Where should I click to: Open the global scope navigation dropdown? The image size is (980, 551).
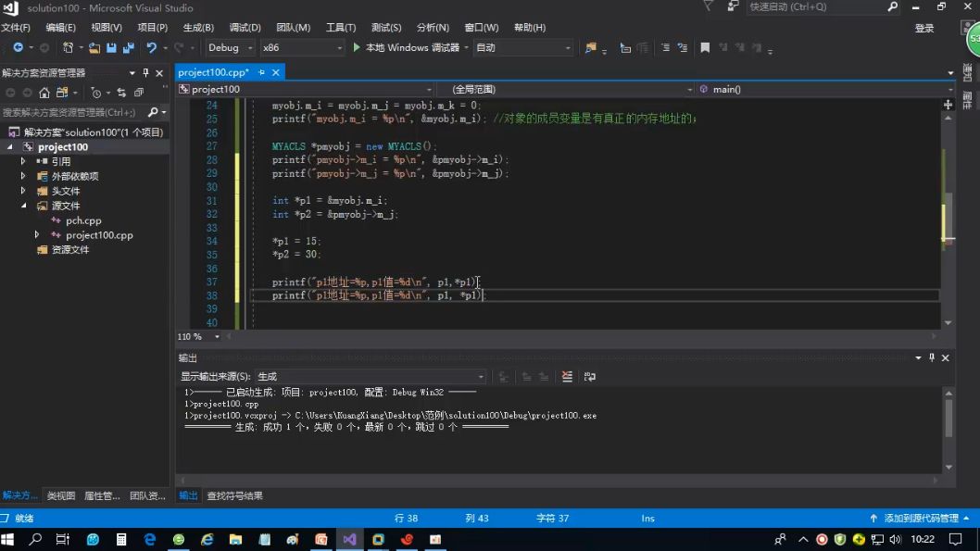point(566,89)
